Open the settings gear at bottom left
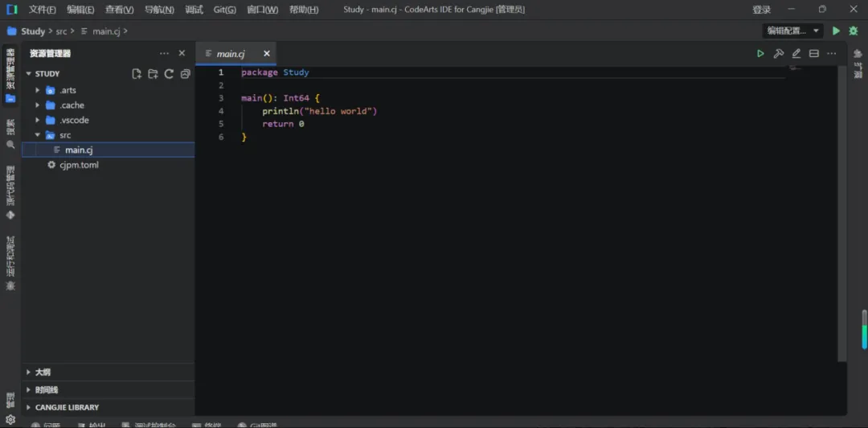 [x=10, y=419]
